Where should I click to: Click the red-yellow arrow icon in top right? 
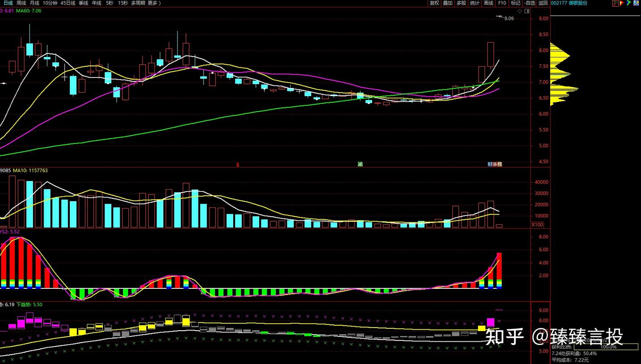622,3
